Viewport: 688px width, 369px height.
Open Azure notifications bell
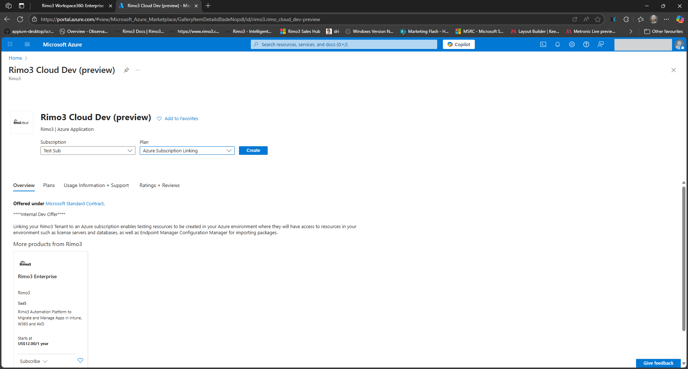pyautogui.click(x=557, y=44)
